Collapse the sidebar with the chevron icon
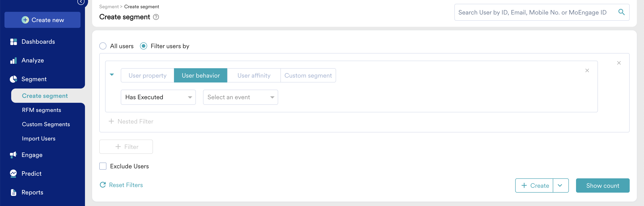Screen dimensions: 644x206 tap(81, 2)
